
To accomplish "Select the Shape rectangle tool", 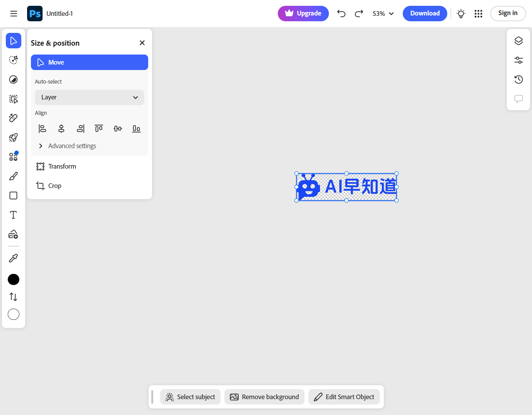I will point(14,196).
